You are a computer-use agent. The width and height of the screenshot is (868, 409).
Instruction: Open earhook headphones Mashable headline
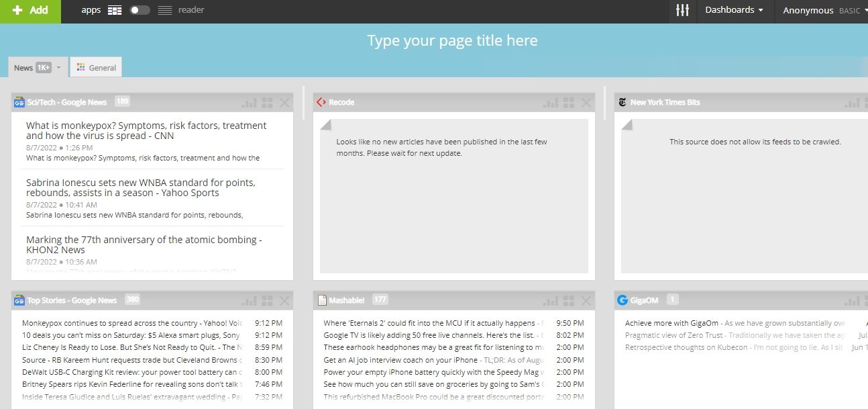[434, 347]
